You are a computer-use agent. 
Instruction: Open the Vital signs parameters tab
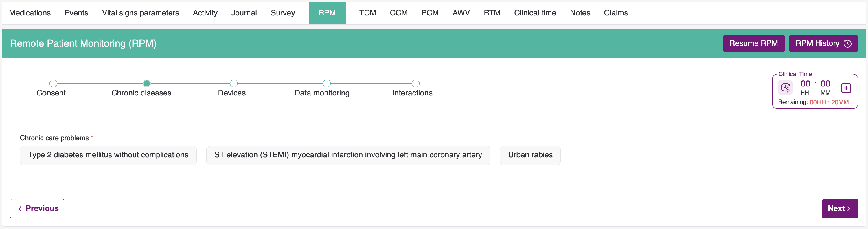(x=141, y=13)
